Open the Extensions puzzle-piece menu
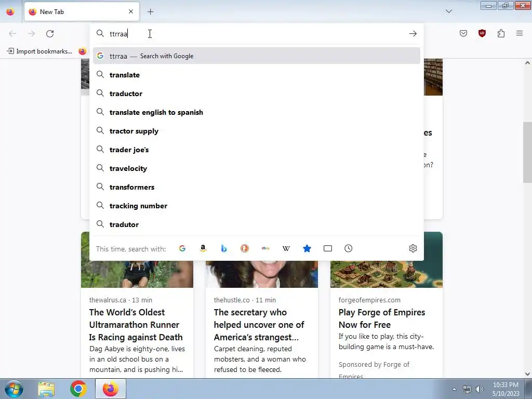The width and height of the screenshot is (532, 399). point(501,33)
